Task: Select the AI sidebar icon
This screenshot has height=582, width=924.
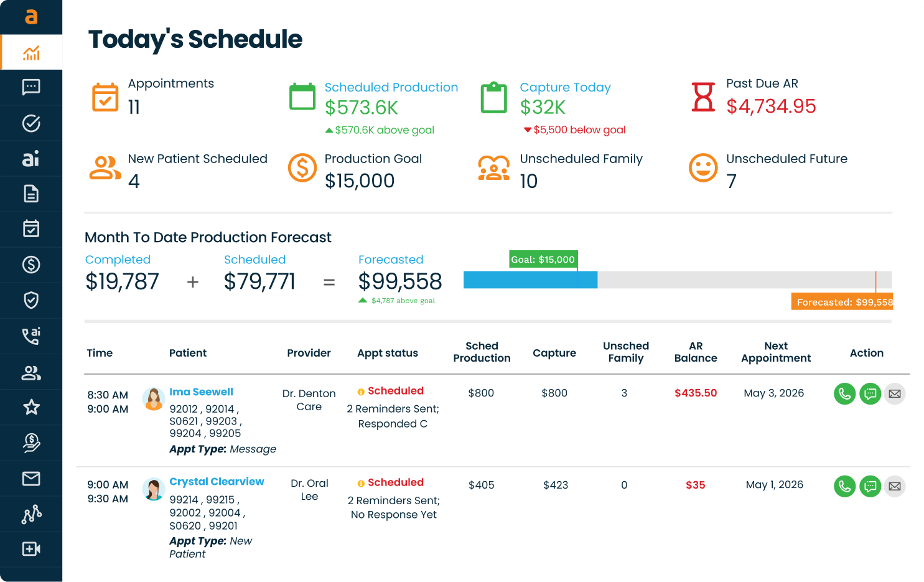Action: (31, 159)
